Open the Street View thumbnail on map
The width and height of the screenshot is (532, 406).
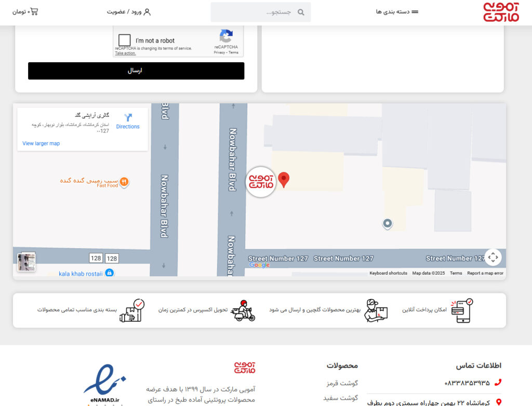point(26,262)
